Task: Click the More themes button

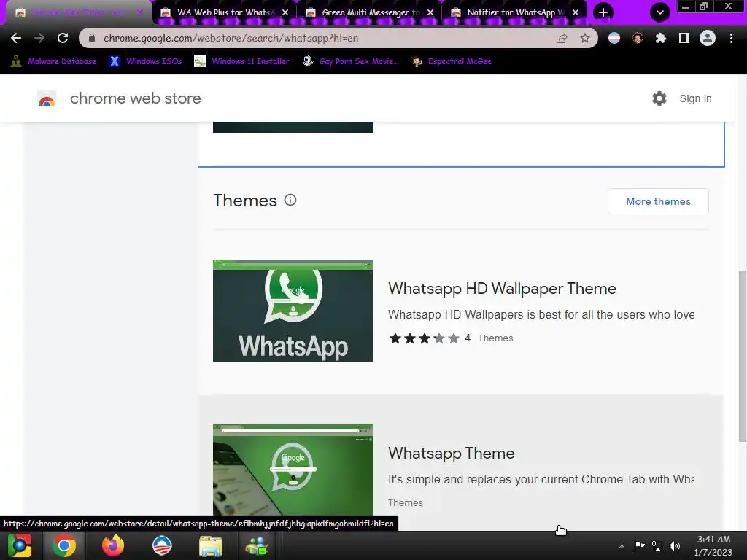Action: pyautogui.click(x=658, y=201)
